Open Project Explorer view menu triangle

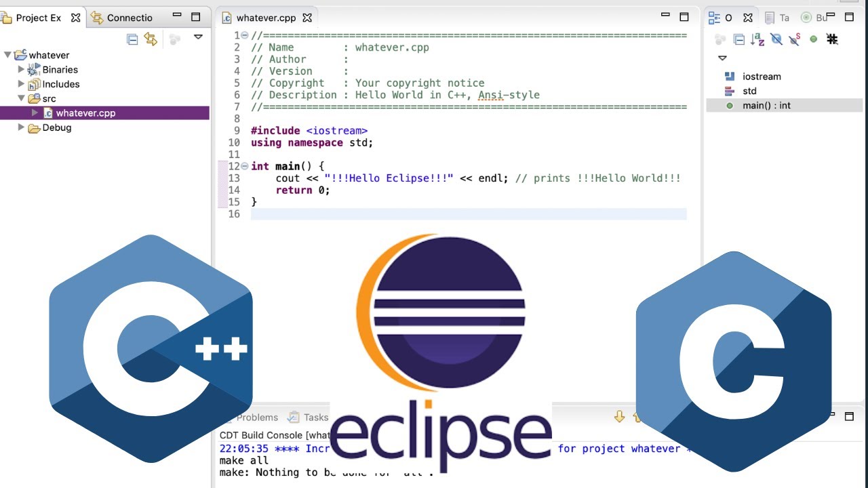pyautogui.click(x=198, y=37)
